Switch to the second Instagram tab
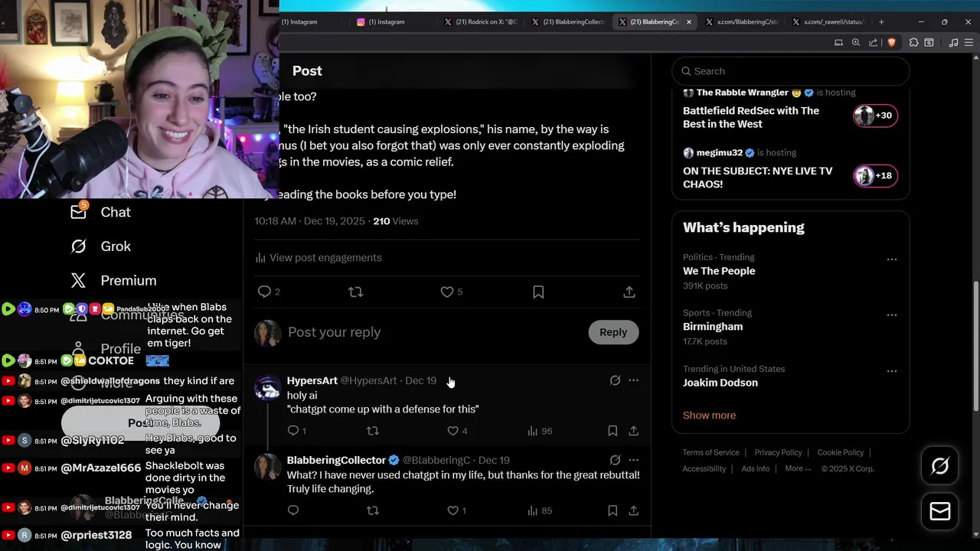 point(387,22)
